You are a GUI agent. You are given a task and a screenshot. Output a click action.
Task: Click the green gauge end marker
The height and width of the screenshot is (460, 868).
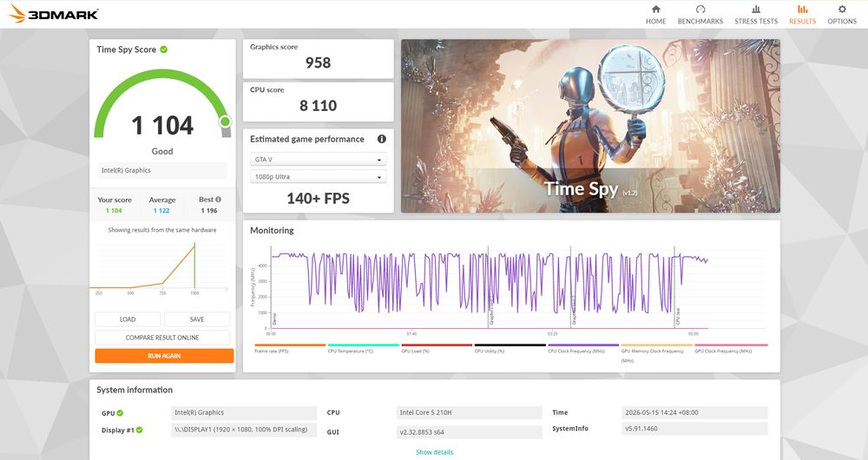point(225,122)
